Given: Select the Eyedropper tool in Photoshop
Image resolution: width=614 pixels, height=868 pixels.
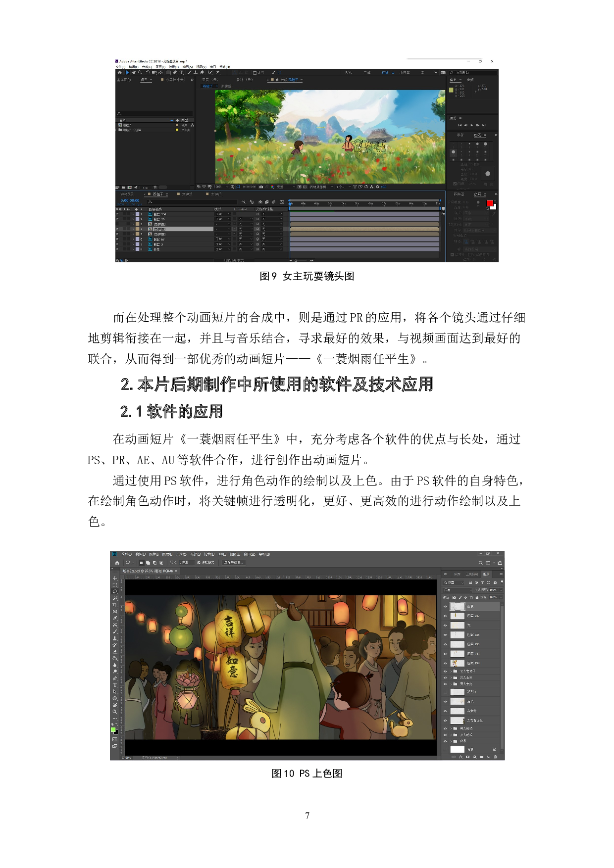Looking at the screenshot, I should (115, 618).
